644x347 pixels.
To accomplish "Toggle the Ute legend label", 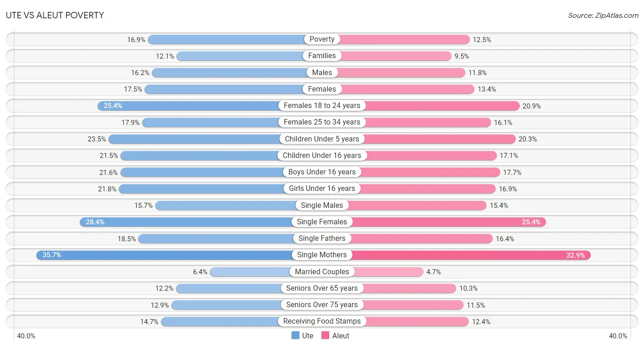I will point(308,336).
